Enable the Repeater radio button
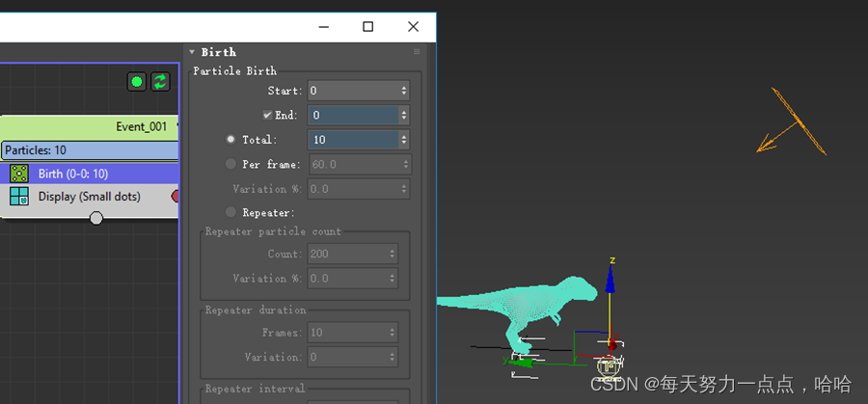This screenshot has width=868, height=404. [231, 212]
